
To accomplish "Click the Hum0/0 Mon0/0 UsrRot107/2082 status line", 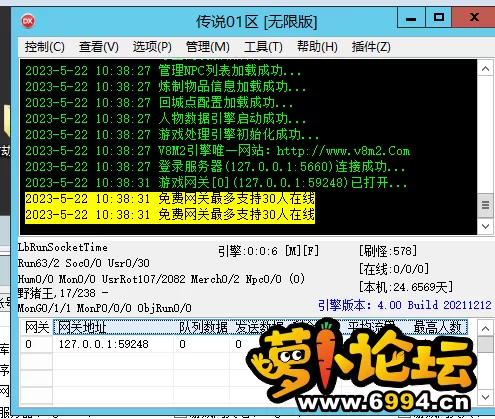I will tap(161, 279).
